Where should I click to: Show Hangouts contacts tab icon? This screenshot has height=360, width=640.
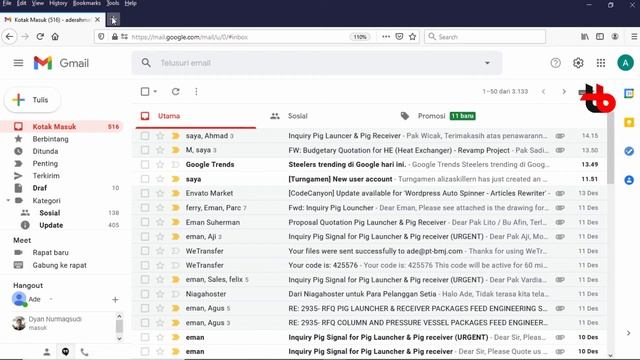click(x=47, y=352)
